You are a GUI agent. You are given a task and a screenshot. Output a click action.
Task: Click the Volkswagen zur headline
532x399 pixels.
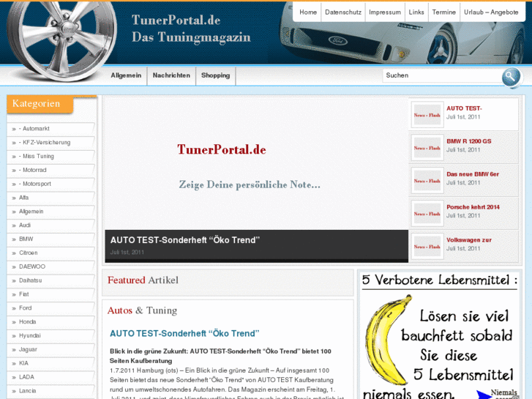(469, 240)
